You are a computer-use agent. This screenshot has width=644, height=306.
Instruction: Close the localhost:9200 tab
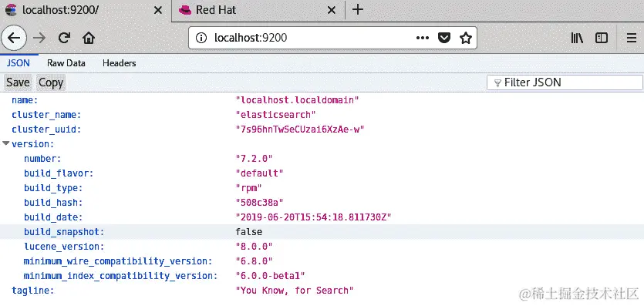point(157,10)
